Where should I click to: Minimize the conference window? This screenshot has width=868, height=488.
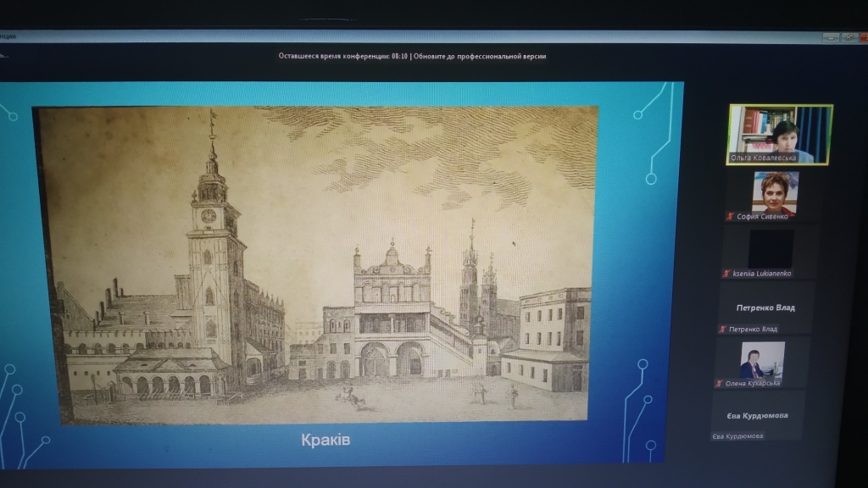click(830, 37)
